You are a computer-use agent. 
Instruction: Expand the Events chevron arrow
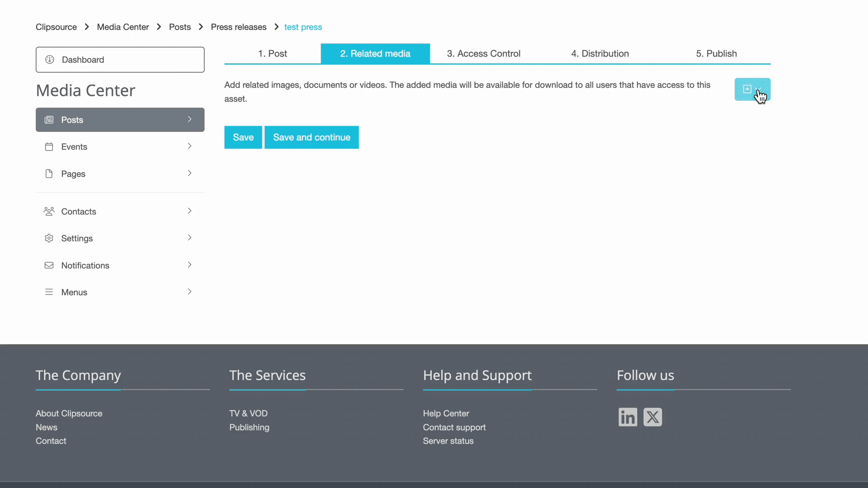point(189,146)
